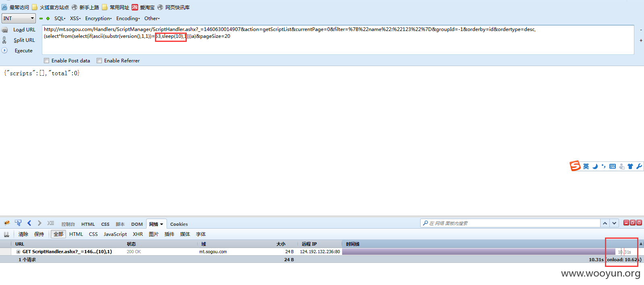Toggle Sogou punctuation mode icon
The height and width of the screenshot is (285, 644).
coord(603,166)
